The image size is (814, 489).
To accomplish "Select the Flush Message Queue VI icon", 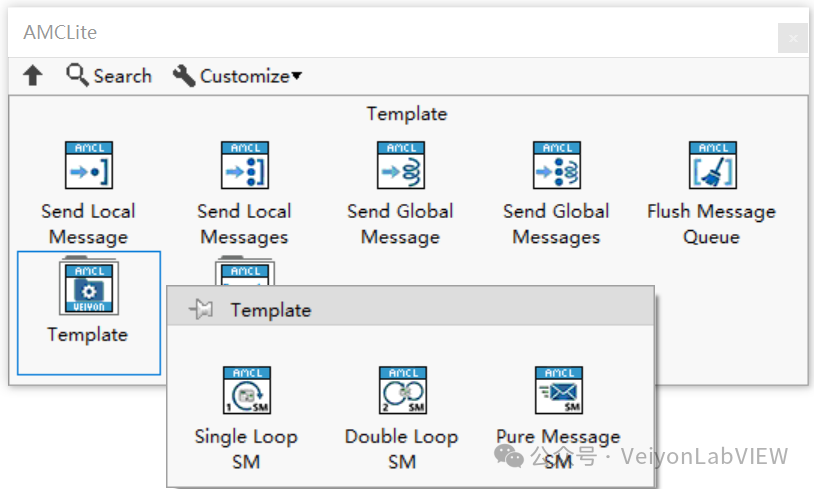I will 712,165.
